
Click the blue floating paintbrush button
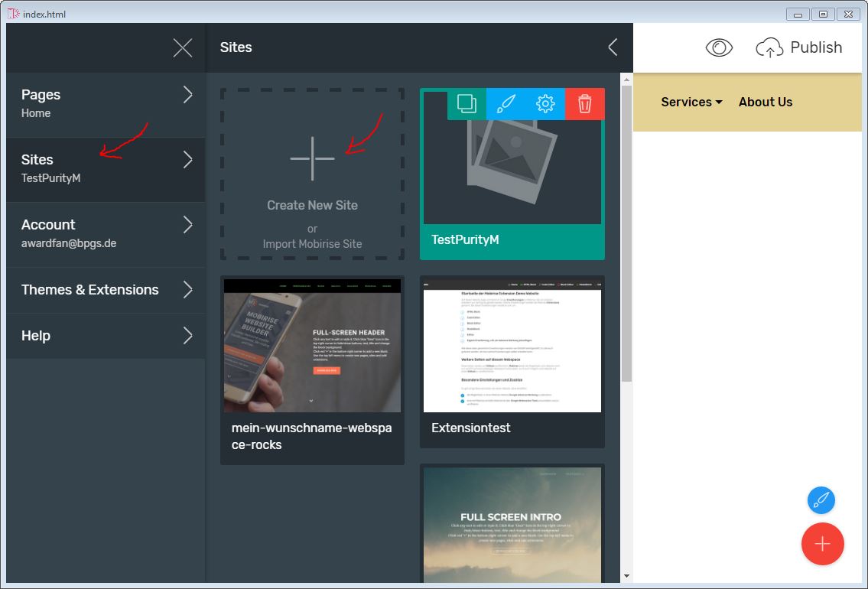coord(821,501)
